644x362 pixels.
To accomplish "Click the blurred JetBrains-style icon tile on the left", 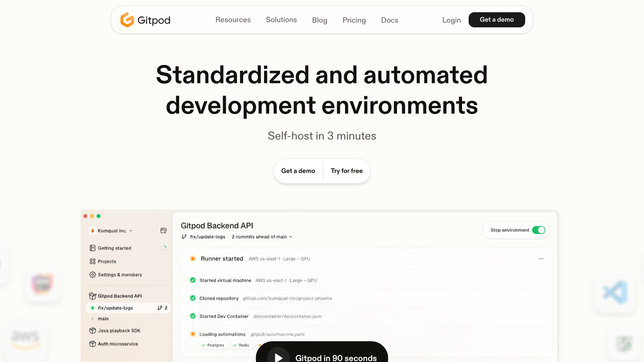I will click(42, 284).
